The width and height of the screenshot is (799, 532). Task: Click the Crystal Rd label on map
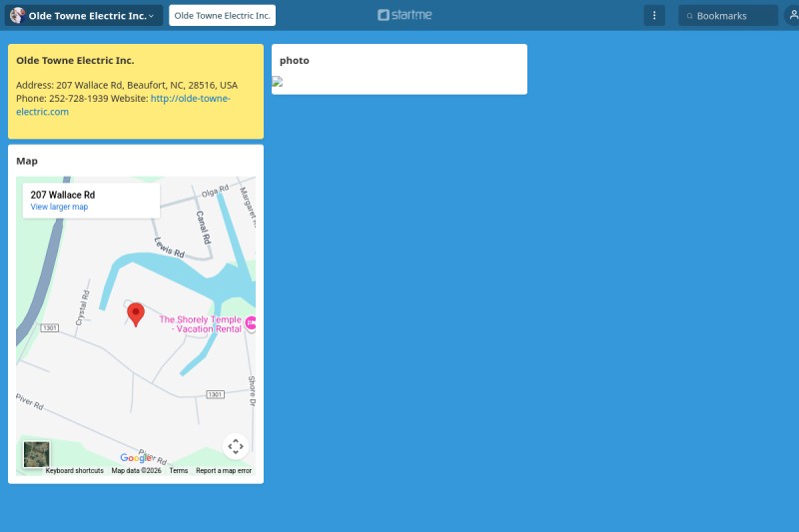click(x=83, y=307)
